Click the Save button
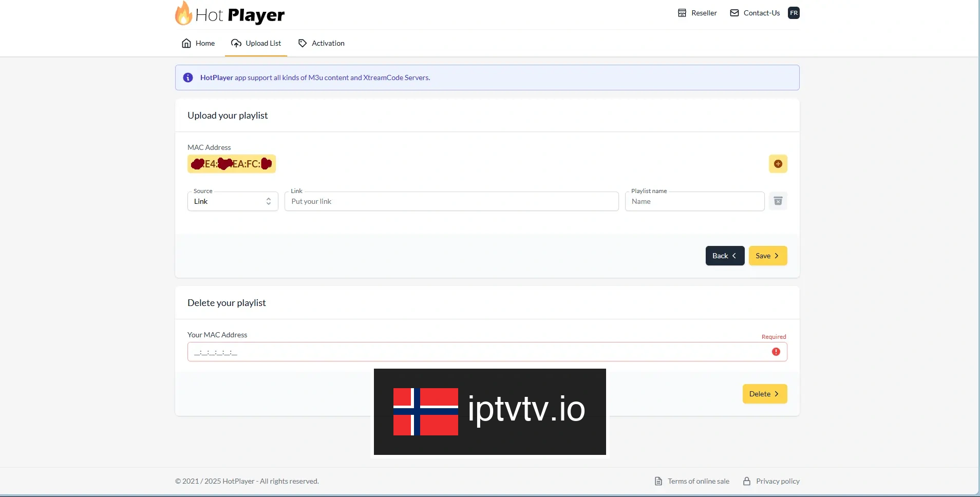Screen dimensions: 980x497 [768, 256]
